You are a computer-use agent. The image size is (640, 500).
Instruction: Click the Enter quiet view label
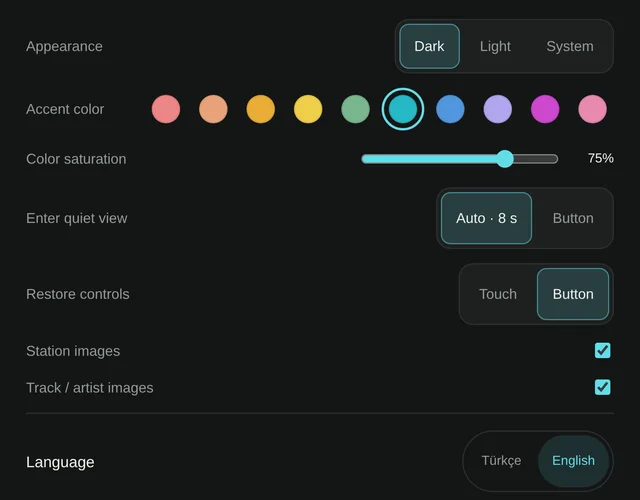coord(77,218)
